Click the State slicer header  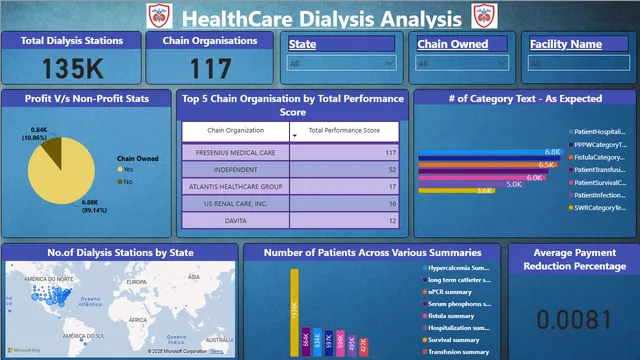pos(341,44)
